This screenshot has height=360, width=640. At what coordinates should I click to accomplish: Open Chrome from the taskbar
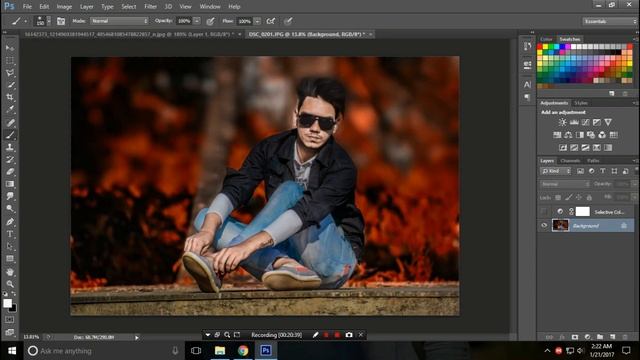click(243, 351)
